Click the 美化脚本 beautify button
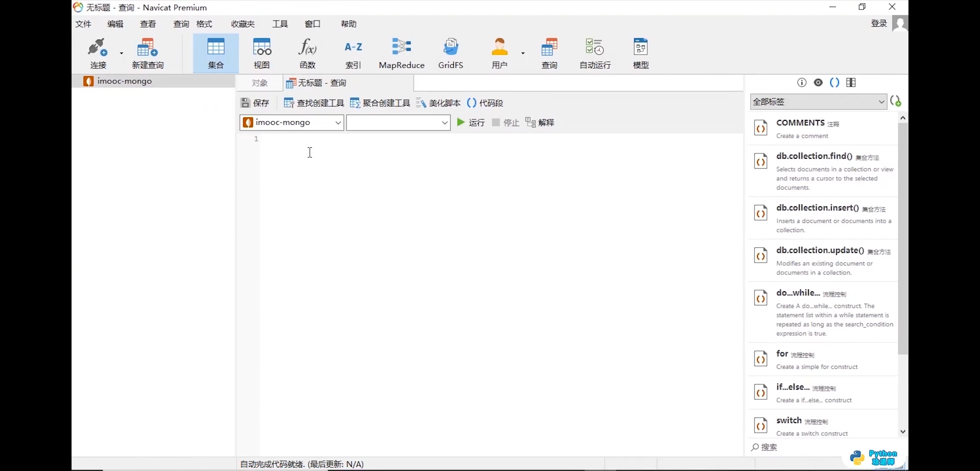 pyautogui.click(x=438, y=103)
